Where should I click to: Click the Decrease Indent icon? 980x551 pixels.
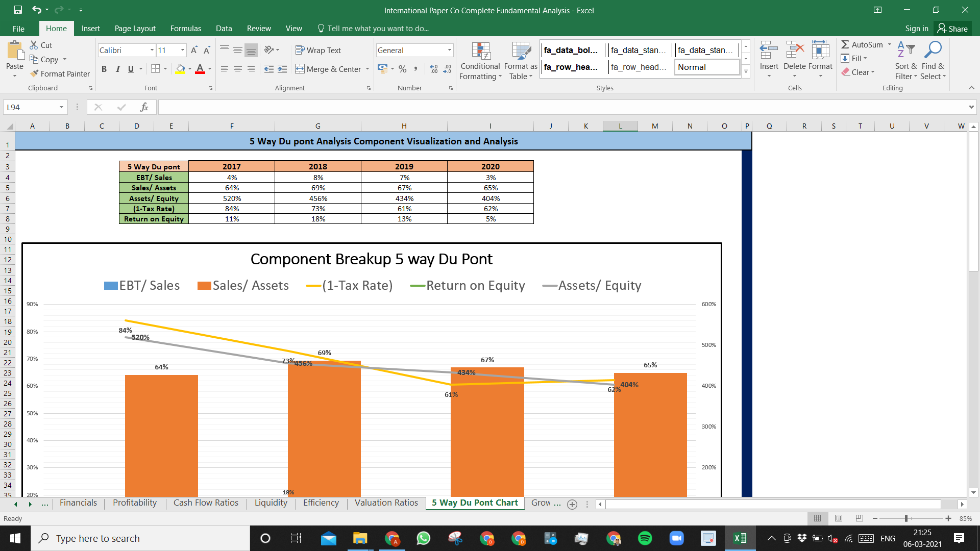pos(269,69)
